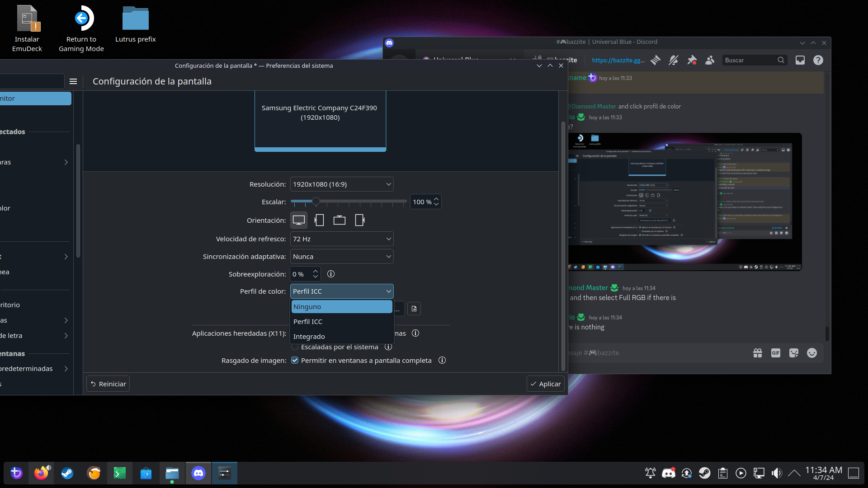This screenshot has width=868, height=488.
Task: Click ICC profile file browse icon
Action: point(414,309)
